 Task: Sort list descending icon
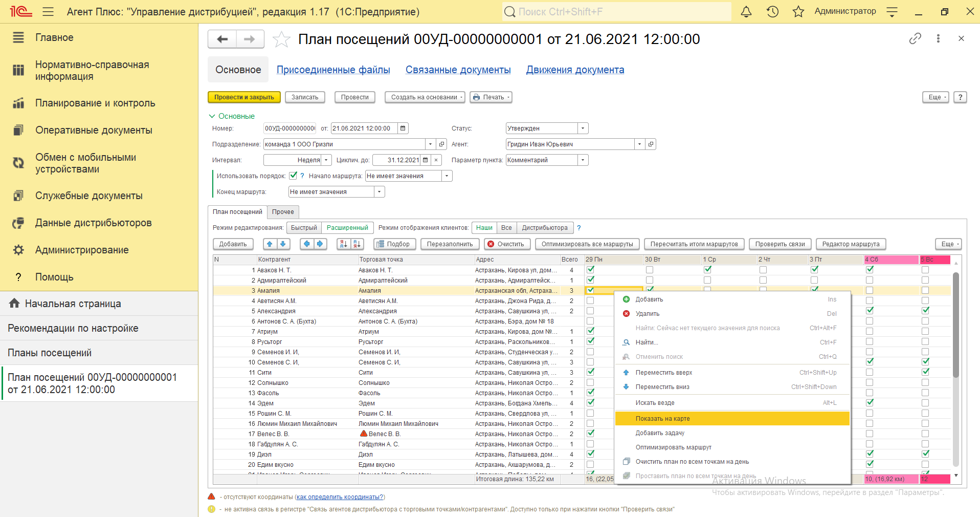(x=357, y=244)
